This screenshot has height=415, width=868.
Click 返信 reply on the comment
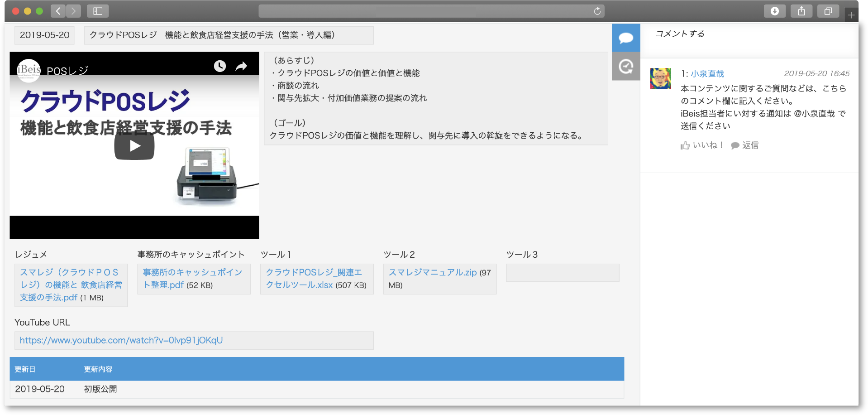tap(745, 145)
